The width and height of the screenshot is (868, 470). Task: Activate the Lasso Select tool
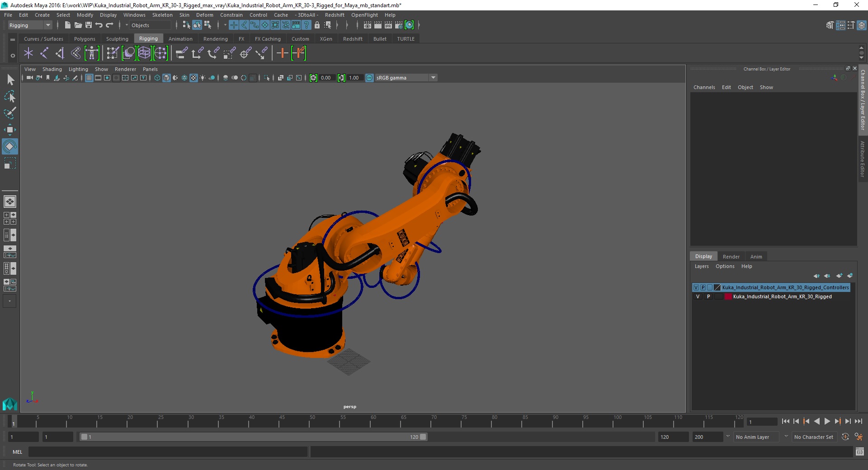(10, 96)
